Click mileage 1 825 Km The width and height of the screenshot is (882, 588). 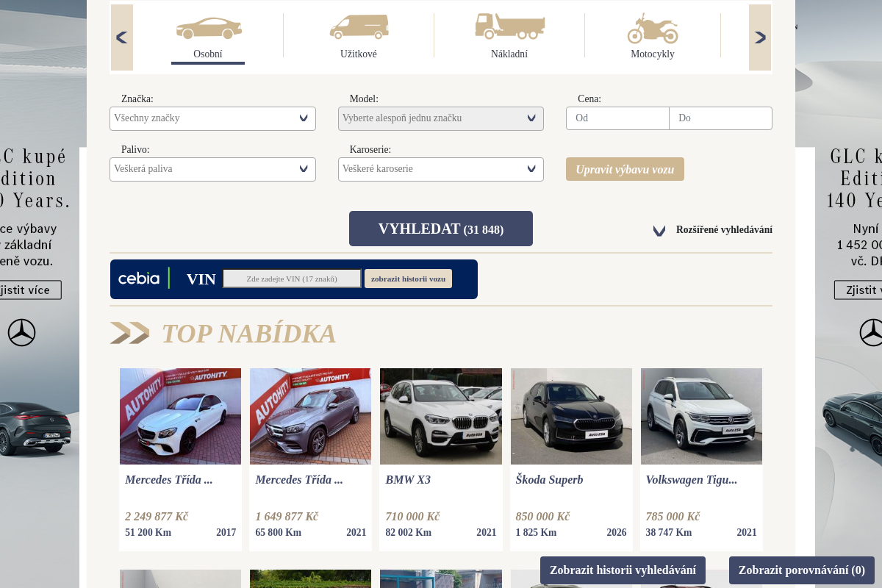pyautogui.click(x=536, y=533)
